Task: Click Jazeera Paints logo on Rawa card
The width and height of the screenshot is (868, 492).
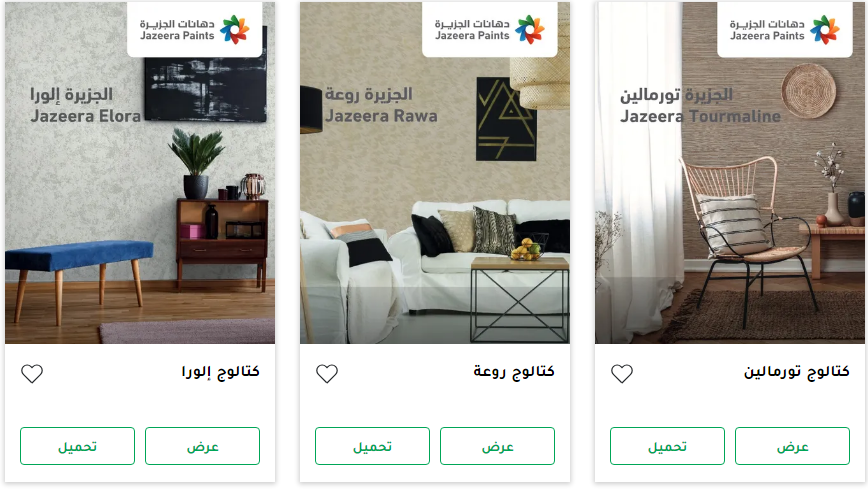Action: pyautogui.click(x=490, y=29)
